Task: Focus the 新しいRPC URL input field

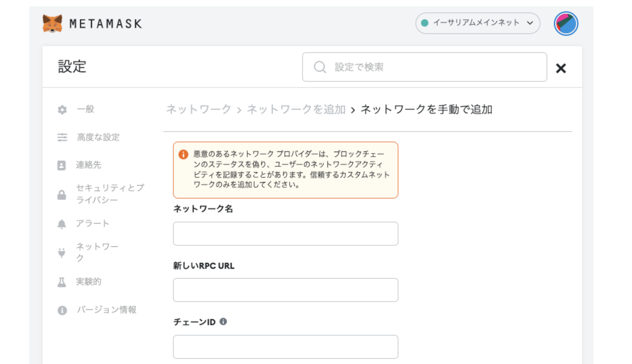Action: (285, 290)
